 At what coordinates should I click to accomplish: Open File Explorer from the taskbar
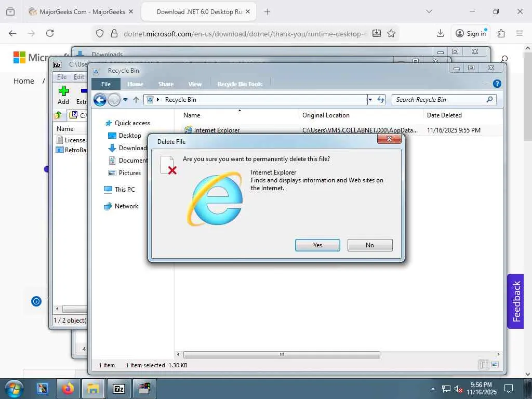pos(94,389)
